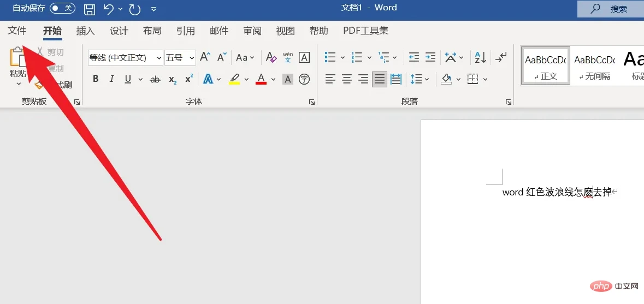
Task: Open the PDF工具集 tab
Action: [365, 31]
